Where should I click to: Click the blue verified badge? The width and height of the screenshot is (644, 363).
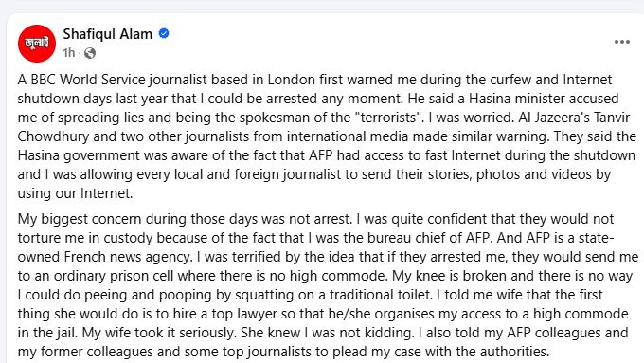(x=164, y=33)
